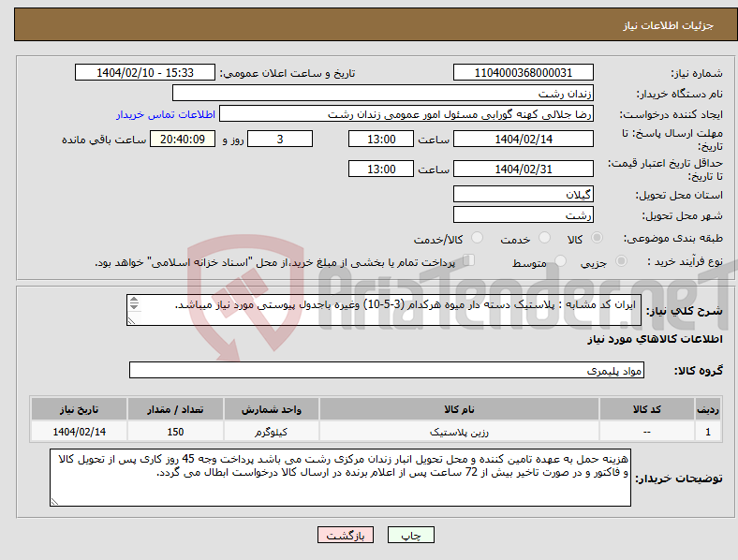This screenshot has width=738, height=560.
Task: Click the جزئیات اطلاعات نیاز page header
Action: pyautogui.click(x=668, y=25)
